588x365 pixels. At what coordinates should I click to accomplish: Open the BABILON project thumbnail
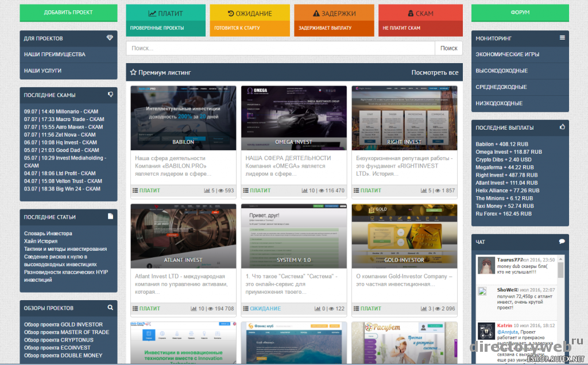click(183, 118)
